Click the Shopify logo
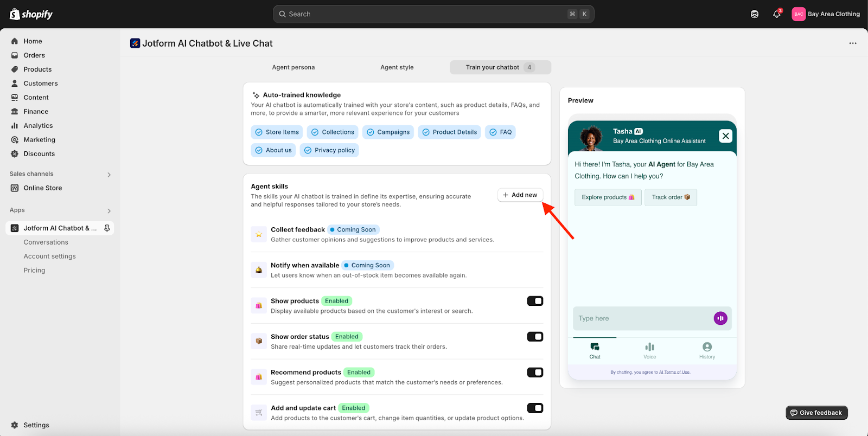This screenshot has height=436, width=868. 31,14
